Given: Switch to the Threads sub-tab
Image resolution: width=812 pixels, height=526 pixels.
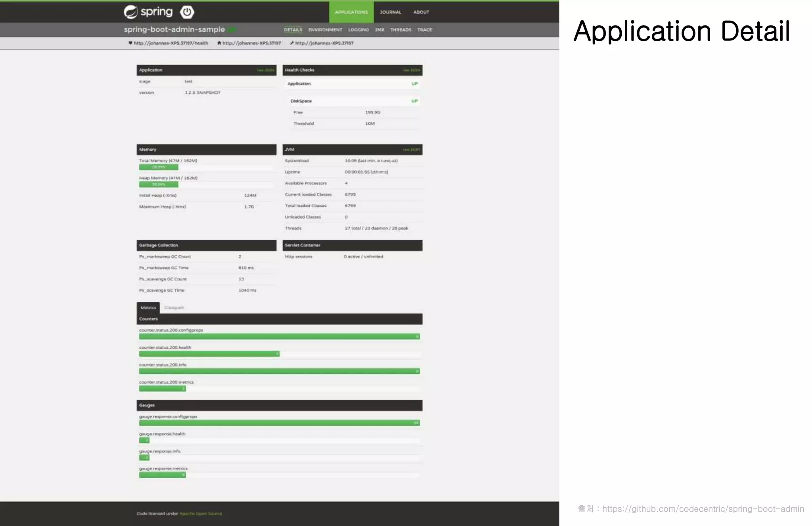Looking at the screenshot, I should point(401,30).
